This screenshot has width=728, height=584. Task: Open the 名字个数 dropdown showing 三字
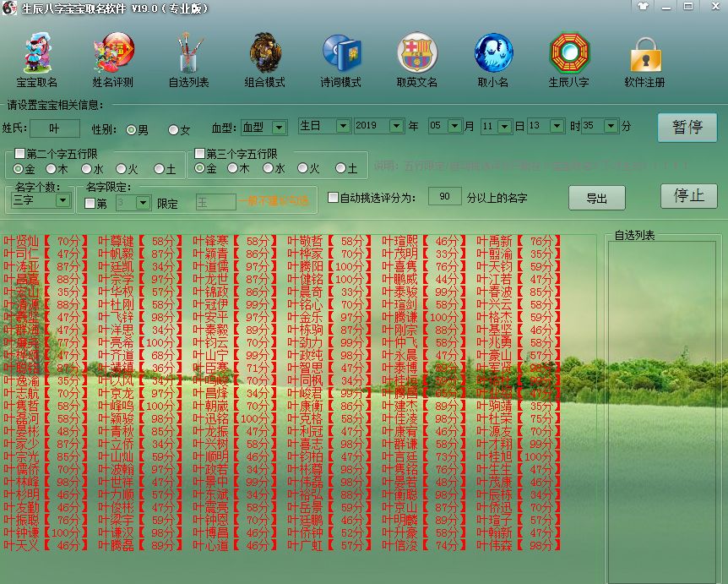tap(62, 200)
